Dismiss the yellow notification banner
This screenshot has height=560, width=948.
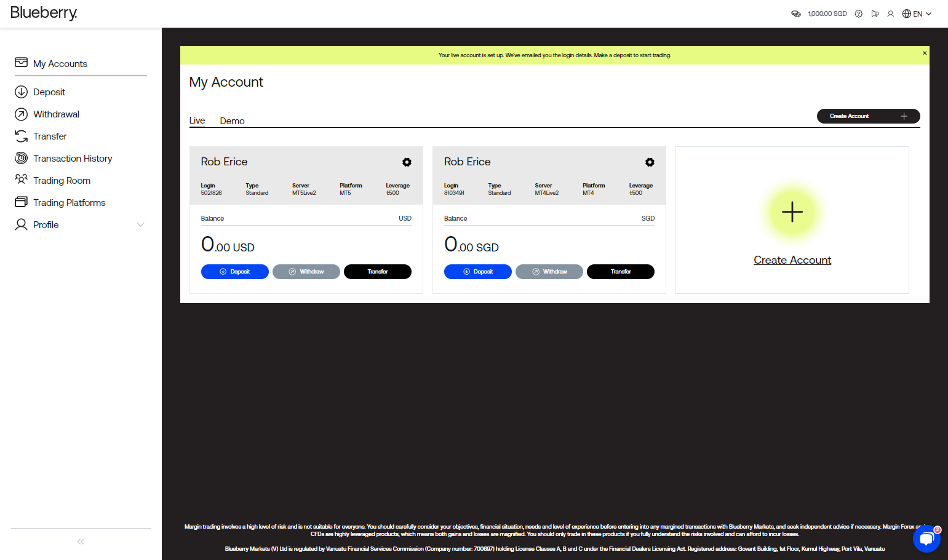pos(924,53)
